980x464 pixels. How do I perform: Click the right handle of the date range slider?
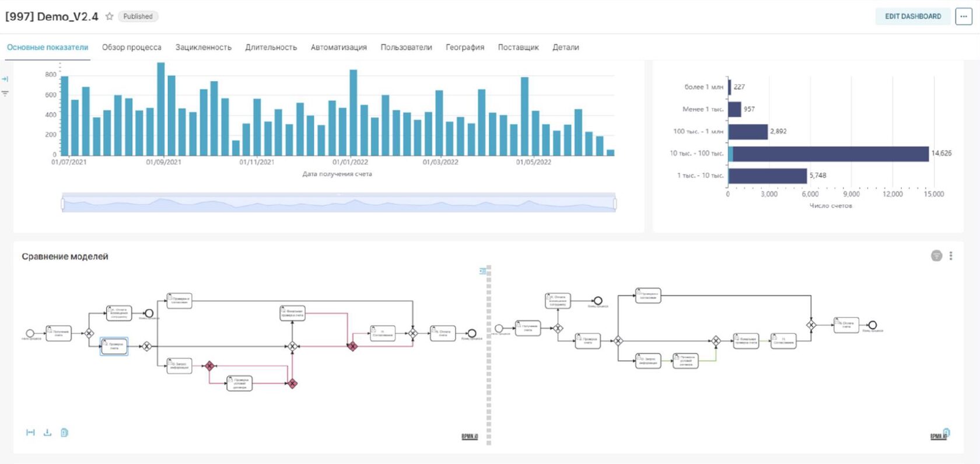[615, 204]
